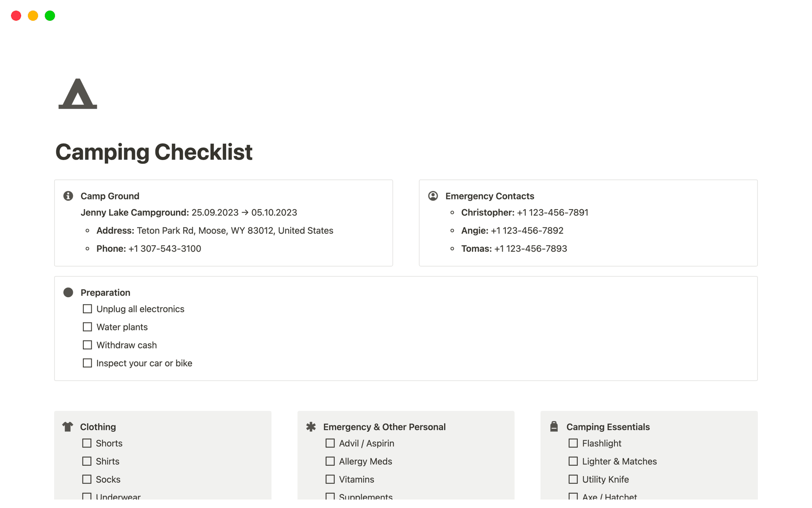The width and height of the screenshot is (812, 508).
Task: Check Inspect your car or bike
Action: tap(88, 363)
